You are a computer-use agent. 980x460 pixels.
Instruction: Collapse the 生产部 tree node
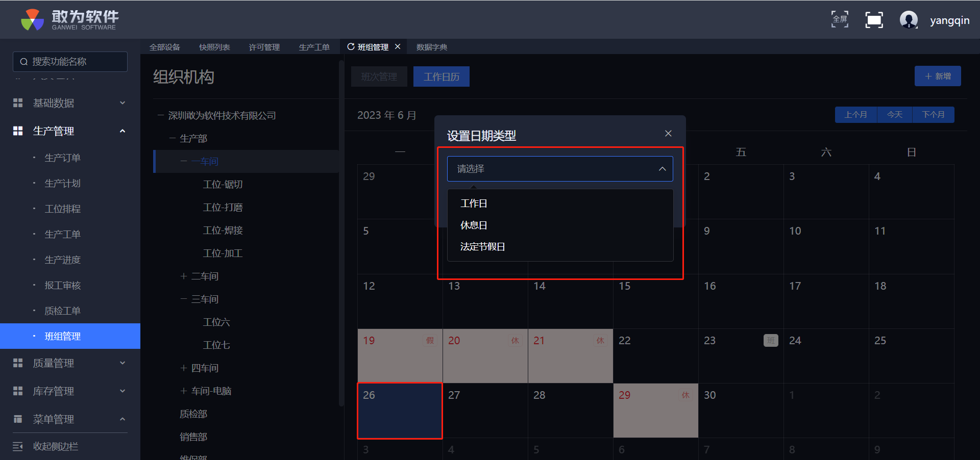tap(173, 139)
